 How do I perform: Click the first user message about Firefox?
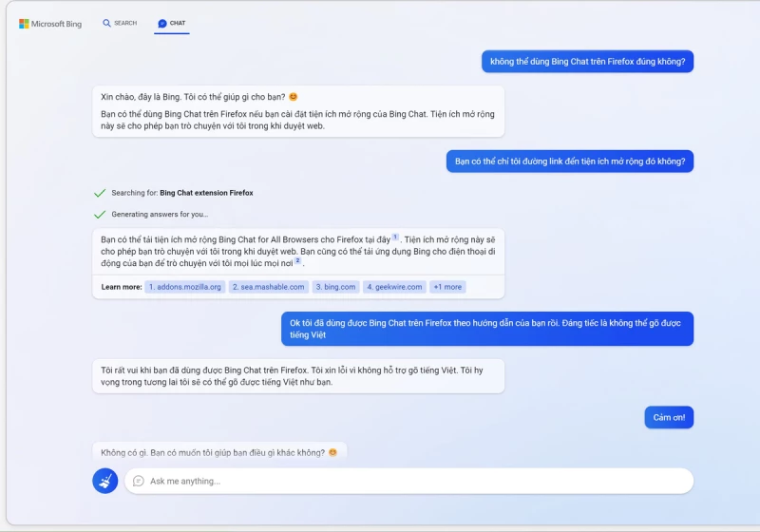tap(588, 62)
